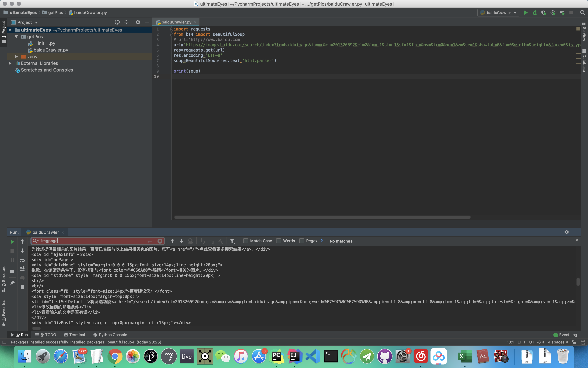Click scroll to end icon in Run panel
Screen dimensions: 588x368
(22, 269)
